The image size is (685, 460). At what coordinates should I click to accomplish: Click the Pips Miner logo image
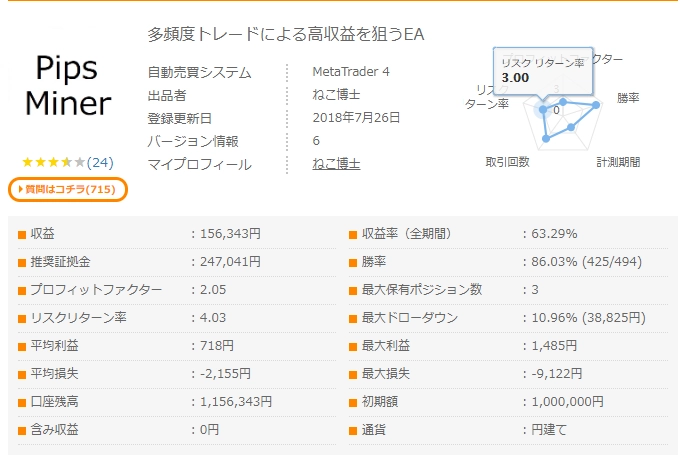[x=68, y=85]
